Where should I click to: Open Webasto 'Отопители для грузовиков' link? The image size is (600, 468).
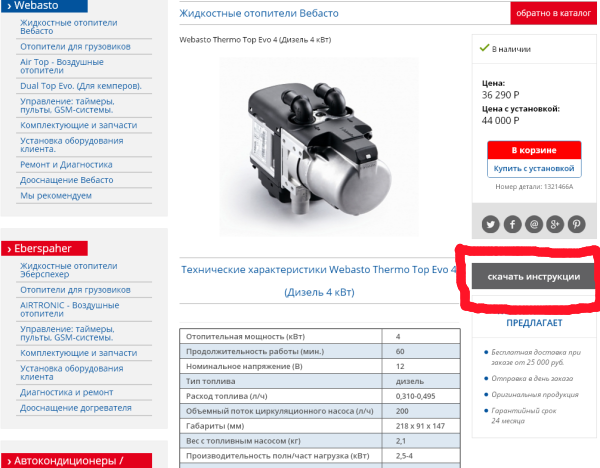point(75,47)
